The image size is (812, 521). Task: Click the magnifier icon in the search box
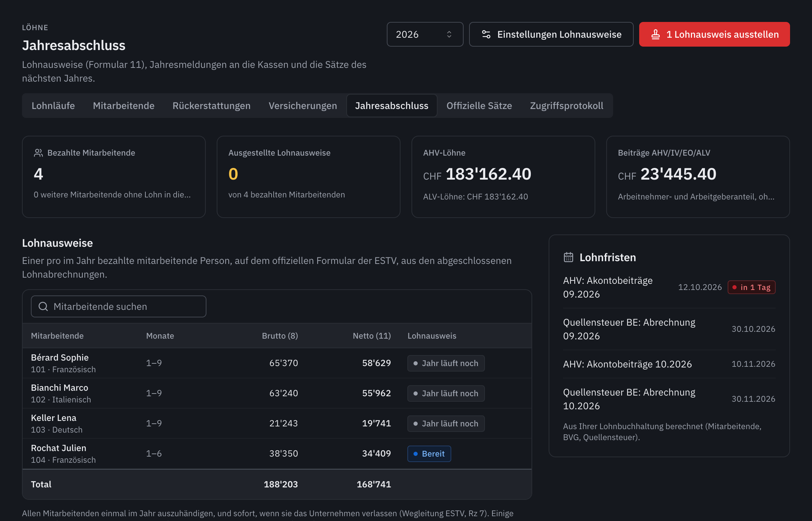[x=43, y=306]
